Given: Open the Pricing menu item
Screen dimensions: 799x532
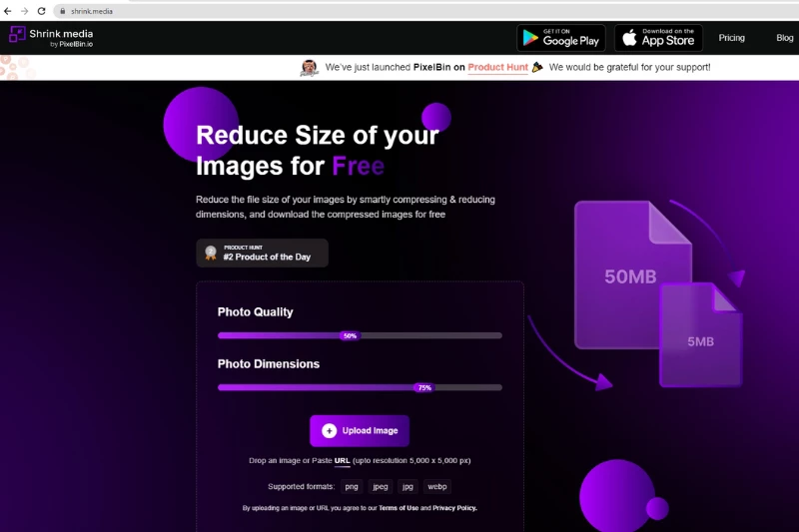Looking at the screenshot, I should point(732,38).
